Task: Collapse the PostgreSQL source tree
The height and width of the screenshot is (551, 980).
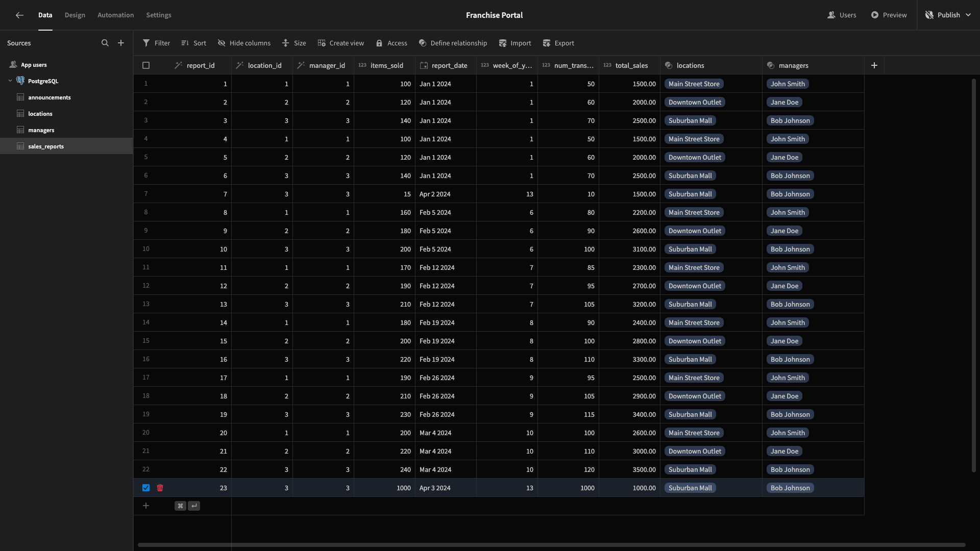Action: [x=10, y=81]
